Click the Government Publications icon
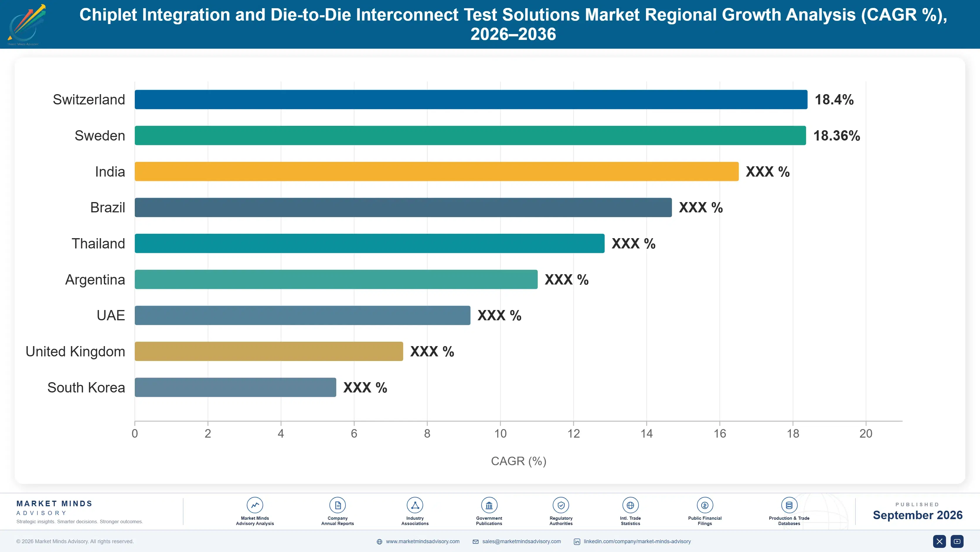Screen dimensions: 980x552 [x=489, y=505]
